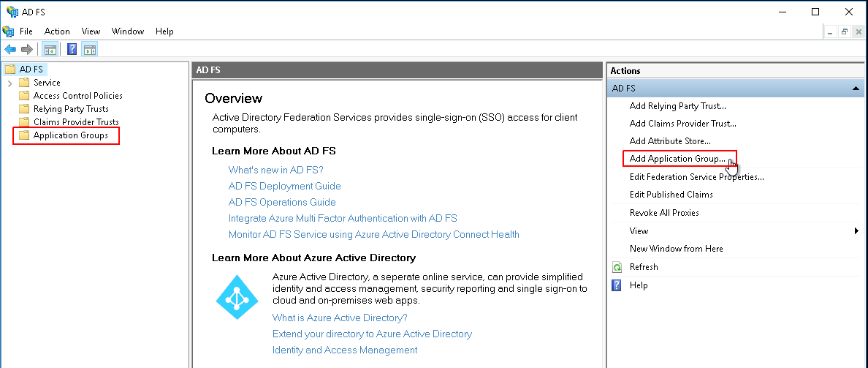Click Refresh label in Actions pane
The image size is (868, 368).
(644, 267)
